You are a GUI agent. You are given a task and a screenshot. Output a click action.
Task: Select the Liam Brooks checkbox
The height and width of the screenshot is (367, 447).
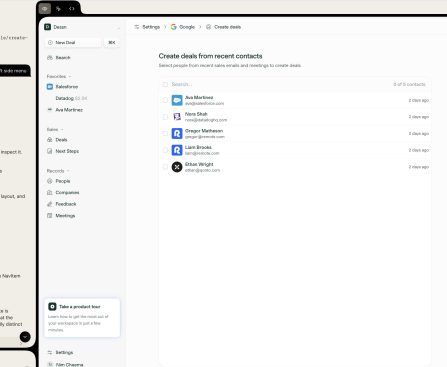(x=165, y=150)
